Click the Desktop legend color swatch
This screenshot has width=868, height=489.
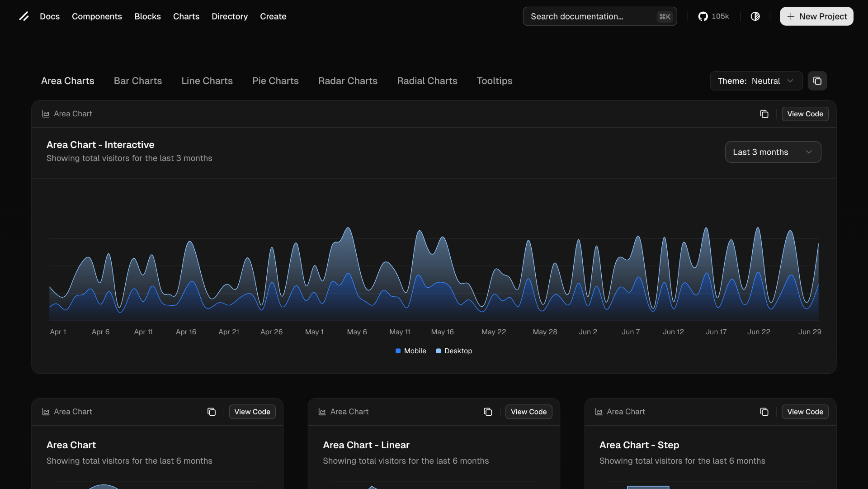(x=439, y=351)
